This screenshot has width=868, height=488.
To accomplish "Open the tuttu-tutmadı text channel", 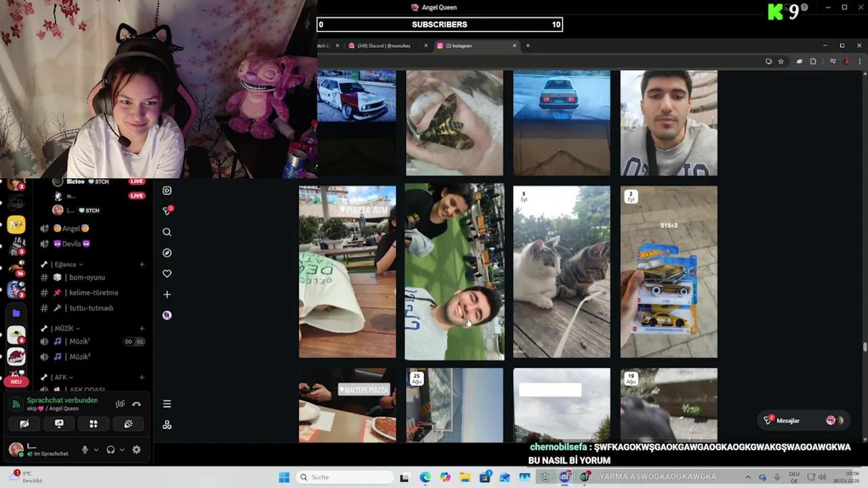I will click(92, 308).
